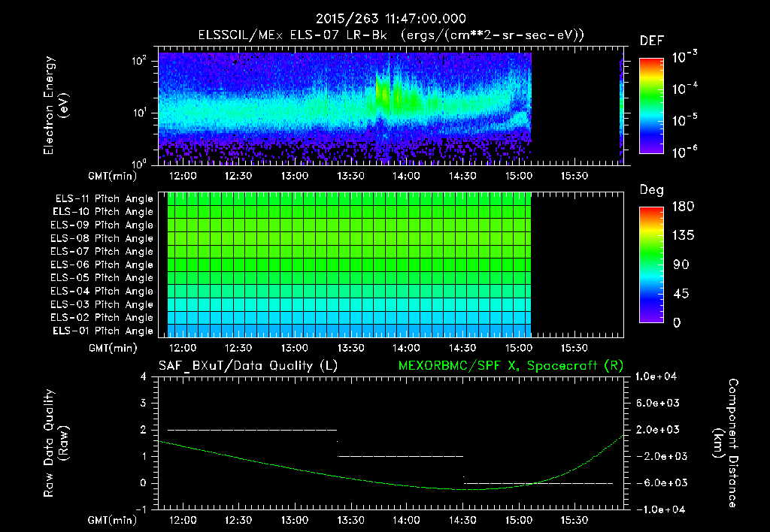This screenshot has height=532, width=770.
Task: Click the white data quality segment at level 0
Action: click(538, 483)
